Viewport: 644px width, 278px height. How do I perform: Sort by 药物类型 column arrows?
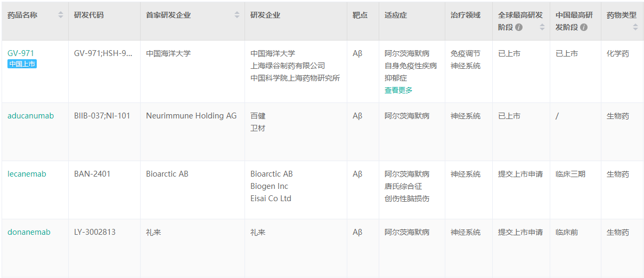[635, 27]
